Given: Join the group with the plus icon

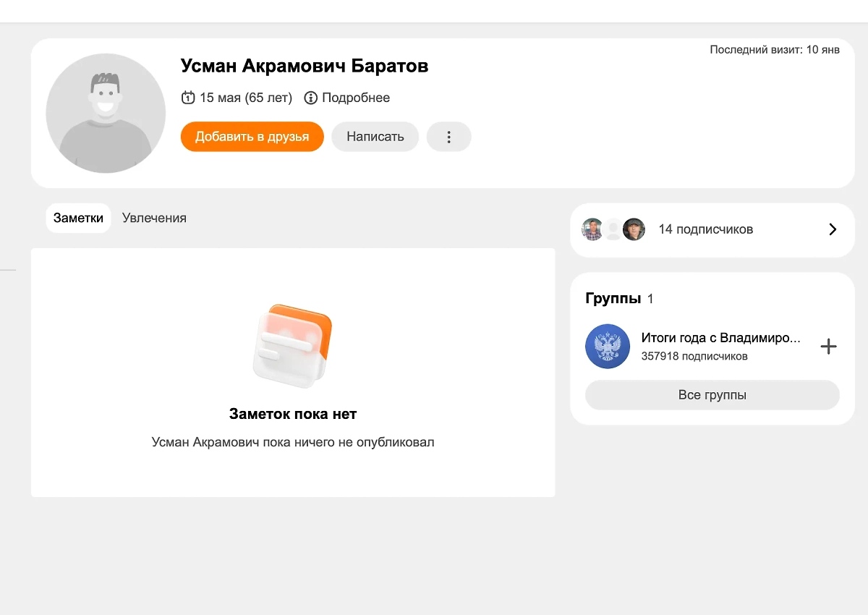Looking at the screenshot, I should tap(828, 347).
